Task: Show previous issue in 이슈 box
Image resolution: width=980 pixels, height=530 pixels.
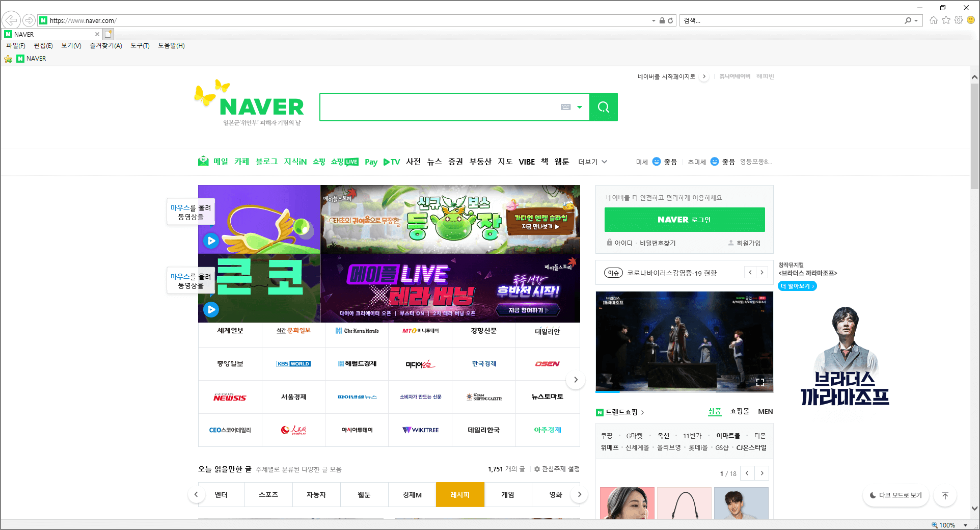Action: 750,273
